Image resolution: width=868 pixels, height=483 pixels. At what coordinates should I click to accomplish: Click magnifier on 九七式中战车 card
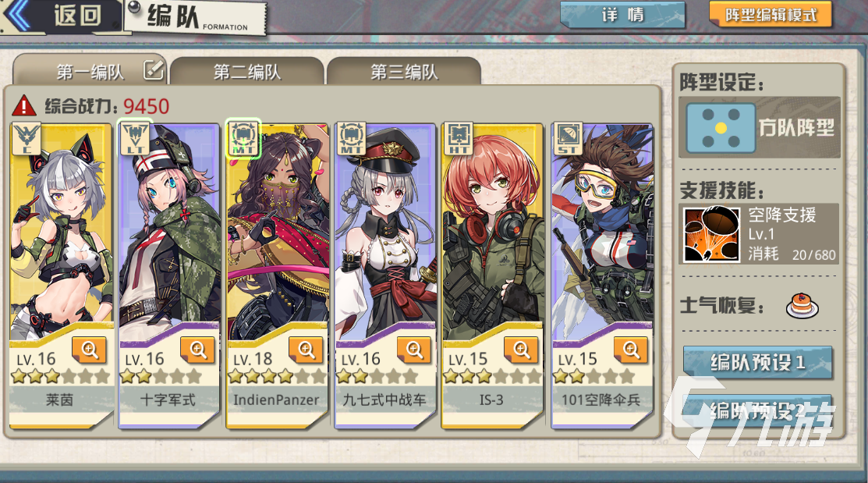[x=414, y=350]
